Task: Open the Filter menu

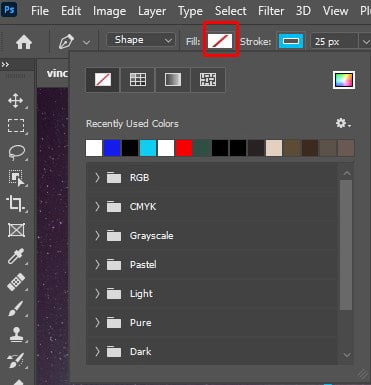Action: click(271, 11)
